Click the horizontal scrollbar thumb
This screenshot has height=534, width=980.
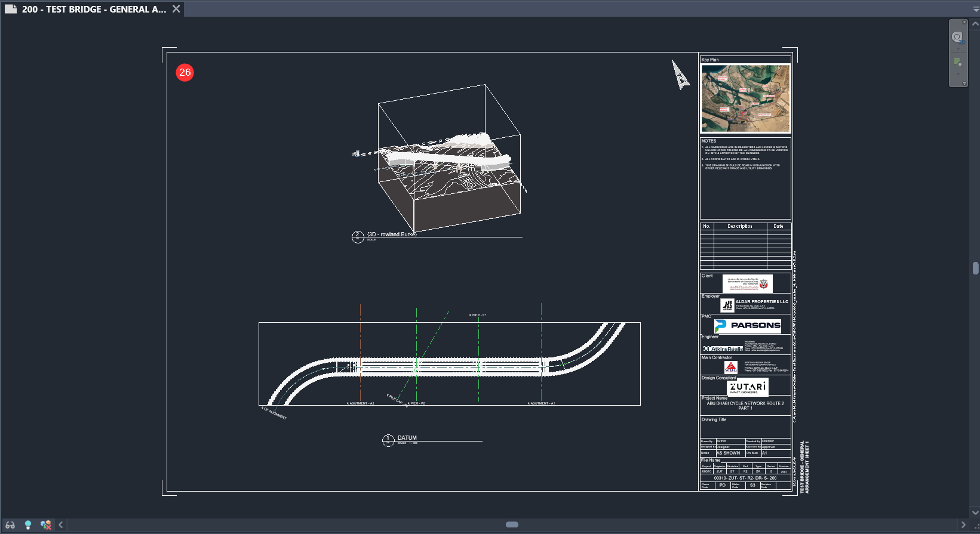(512, 525)
